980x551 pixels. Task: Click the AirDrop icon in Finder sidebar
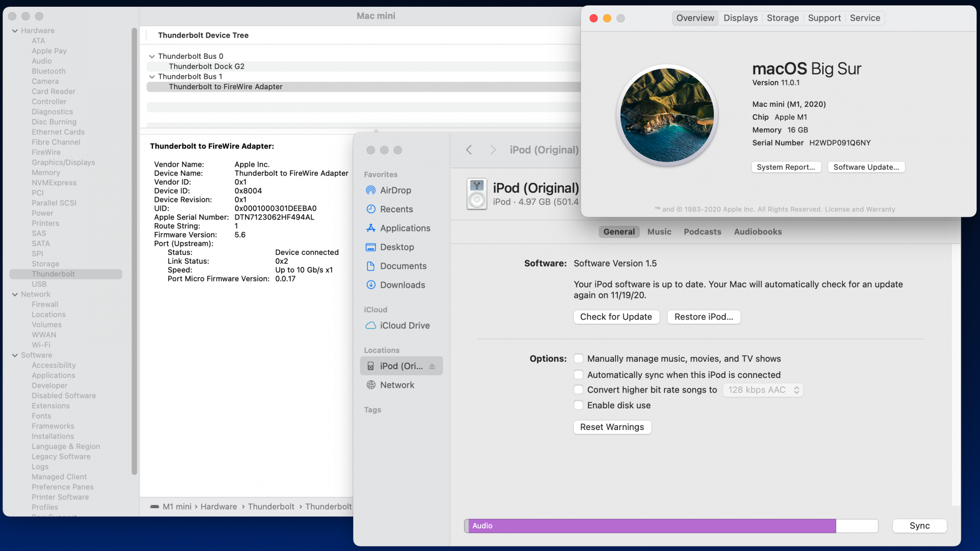click(x=371, y=190)
